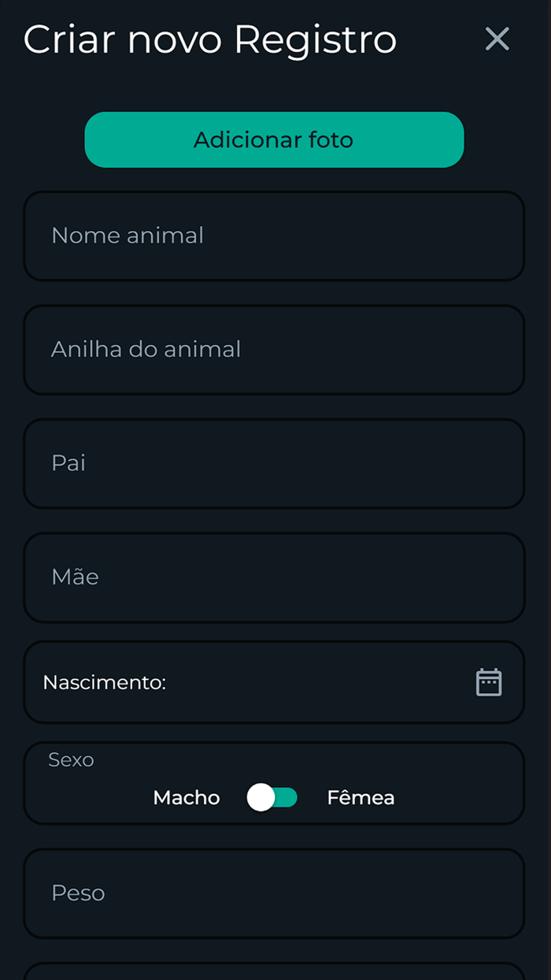Click the Fêmea label beside the switch
The height and width of the screenshot is (980, 551).
361,797
